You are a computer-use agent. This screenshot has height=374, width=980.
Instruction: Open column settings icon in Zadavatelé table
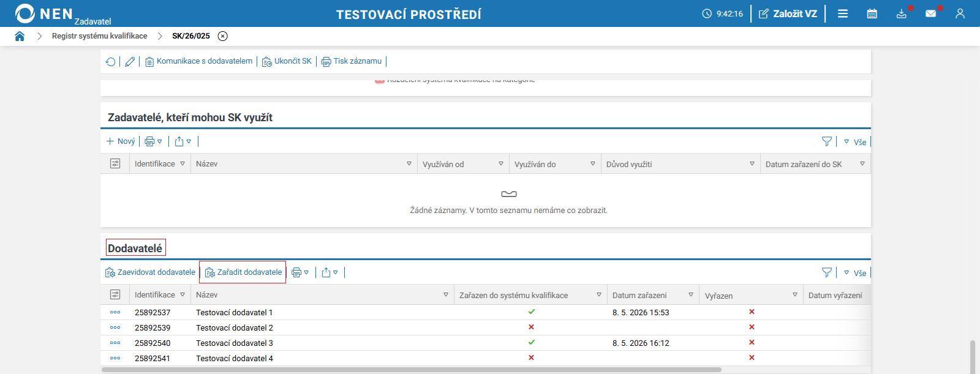point(115,163)
